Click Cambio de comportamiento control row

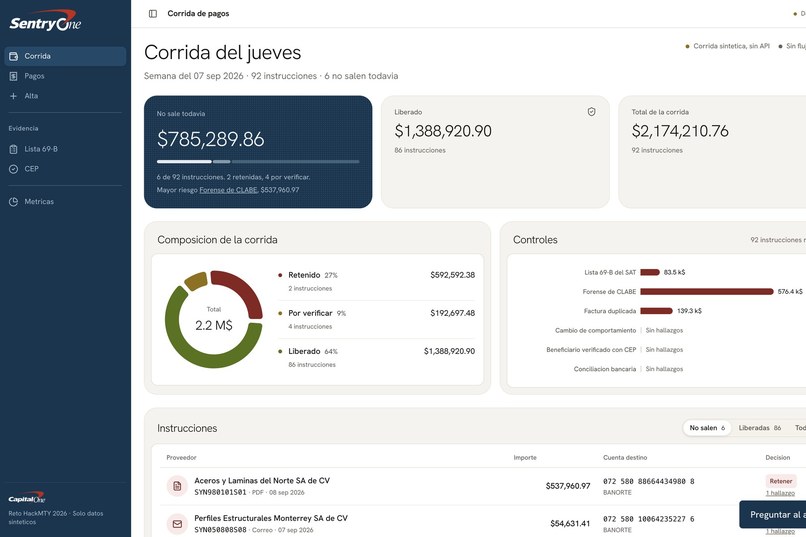[619, 330]
